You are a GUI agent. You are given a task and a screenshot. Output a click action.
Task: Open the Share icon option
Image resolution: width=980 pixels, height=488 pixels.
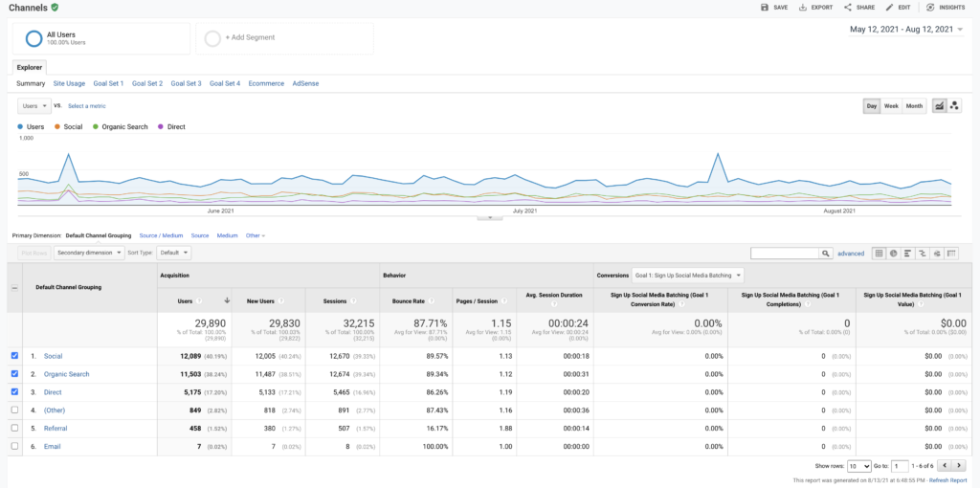coord(848,8)
